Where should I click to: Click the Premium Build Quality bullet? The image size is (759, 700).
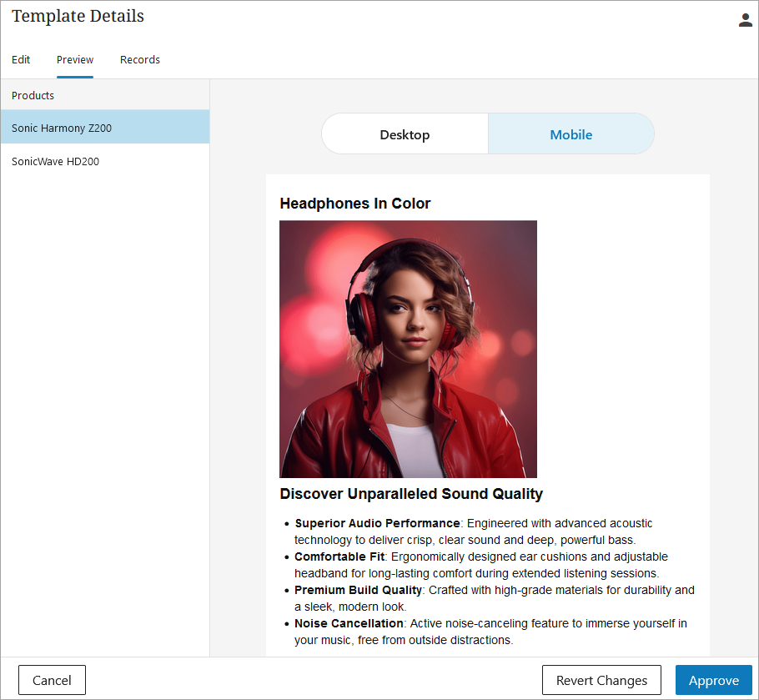point(359,590)
